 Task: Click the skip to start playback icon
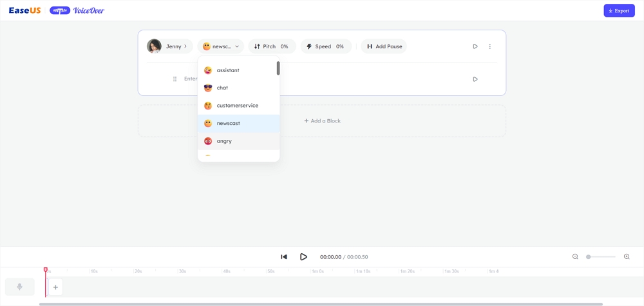(284, 256)
